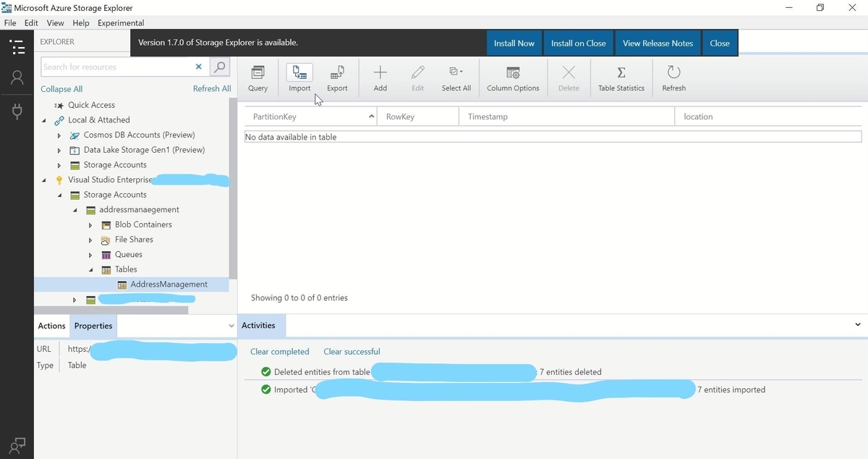The image size is (868, 459).
Task: Expand Data Lake Storage Gen1 (Preview)
Action: 59,150
